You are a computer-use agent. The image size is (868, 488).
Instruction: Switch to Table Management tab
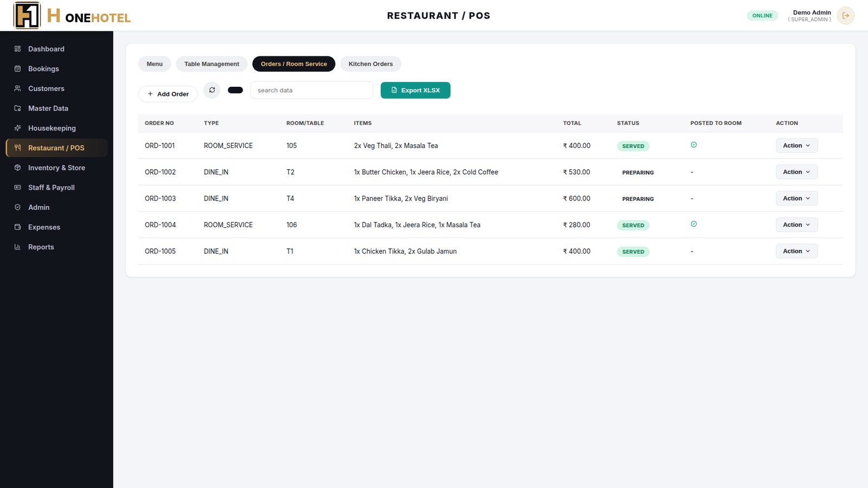pos(212,64)
